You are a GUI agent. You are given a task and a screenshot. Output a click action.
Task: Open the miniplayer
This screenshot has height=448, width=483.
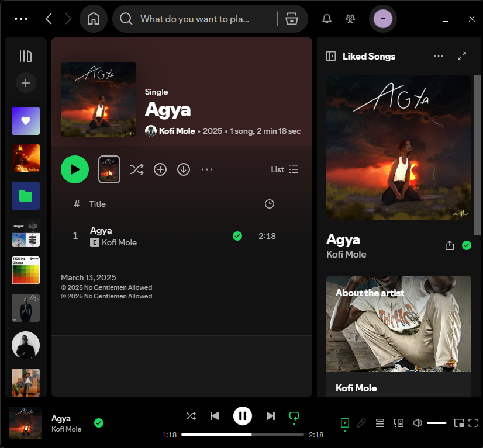pyautogui.click(x=459, y=423)
